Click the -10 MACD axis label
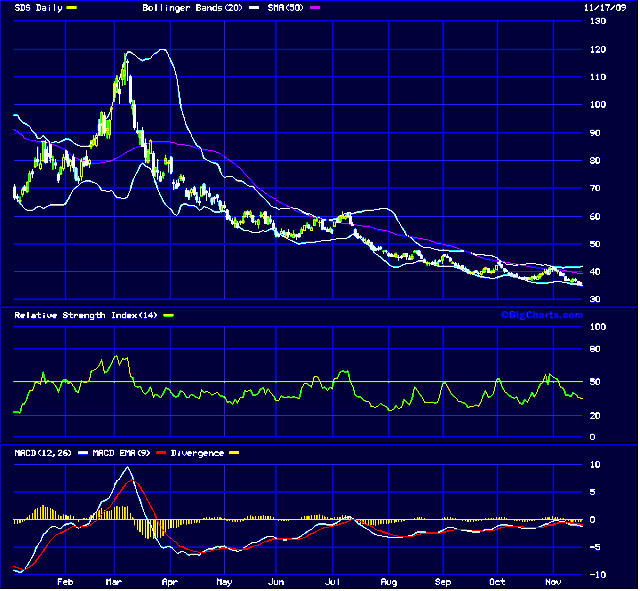This screenshot has height=591, width=640. pyautogui.click(x=598, y=574)
